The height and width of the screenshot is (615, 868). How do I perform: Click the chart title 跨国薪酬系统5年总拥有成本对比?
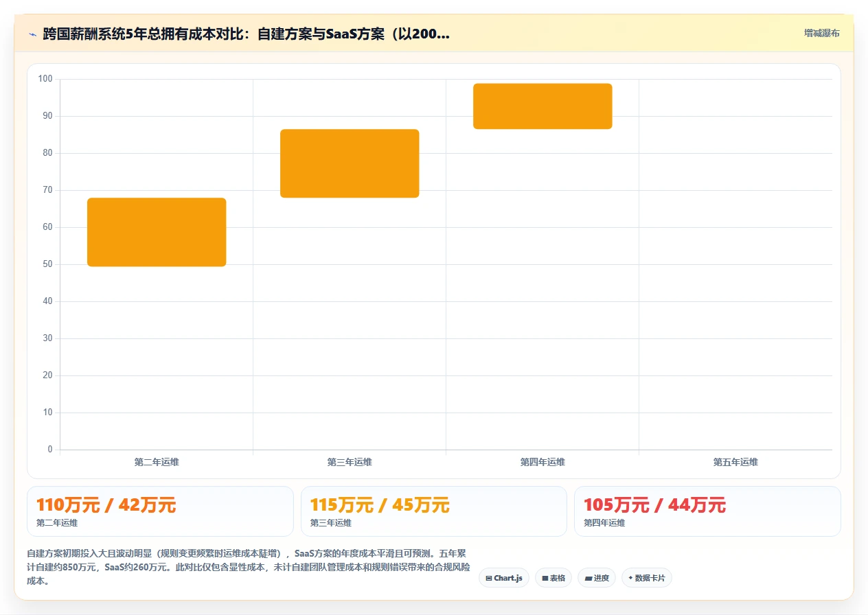point(247,34)
